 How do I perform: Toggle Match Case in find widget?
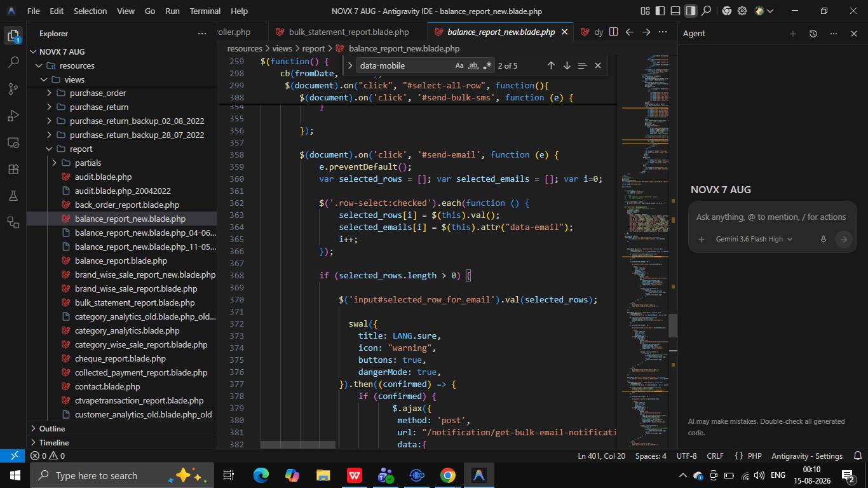(x=459, y=65)
